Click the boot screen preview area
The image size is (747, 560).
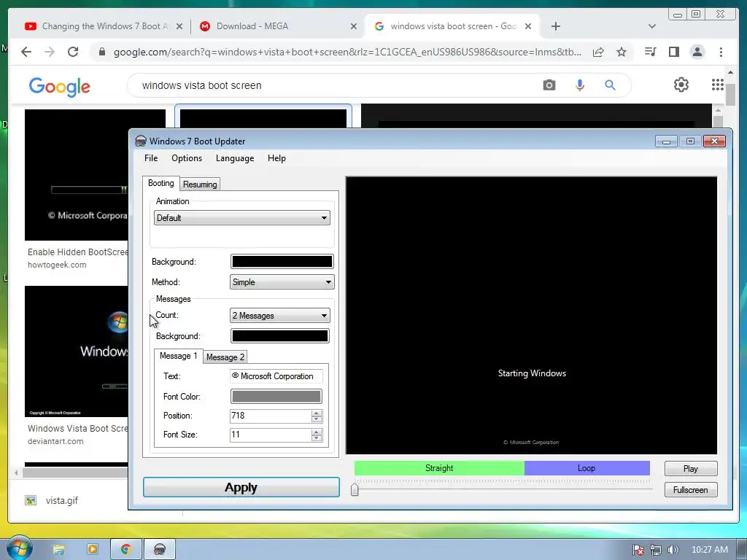pos(531,315)
